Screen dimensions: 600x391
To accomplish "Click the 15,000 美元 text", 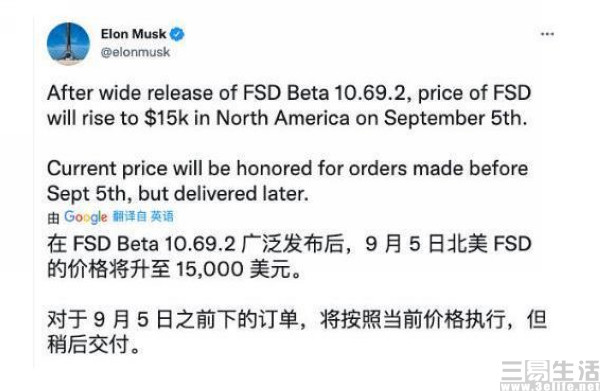I will click(238, 269).
